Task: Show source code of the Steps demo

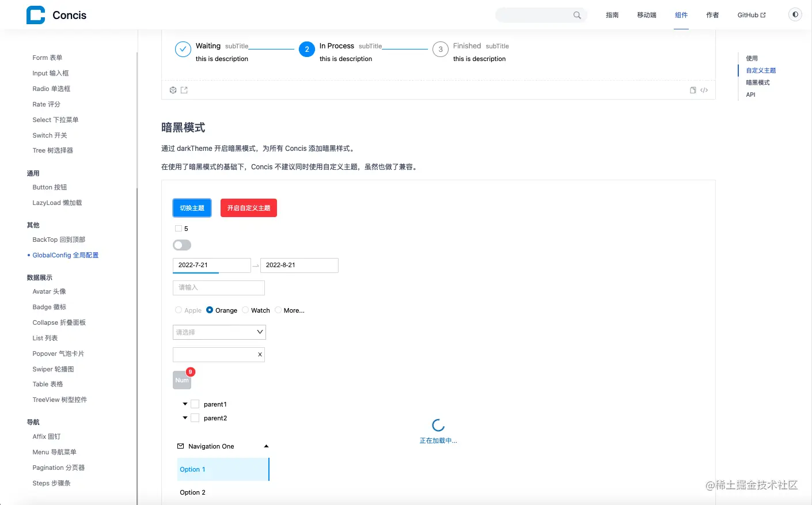Action: tap(704, 90)
